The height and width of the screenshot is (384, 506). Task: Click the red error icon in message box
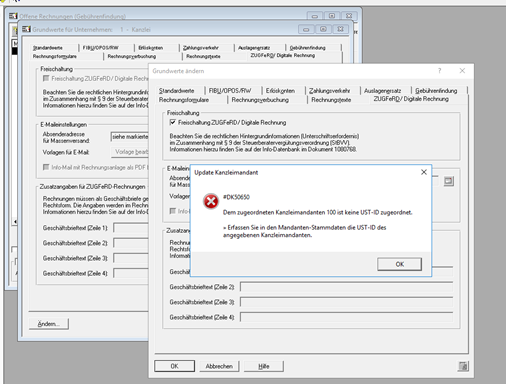tap(211, 201)
